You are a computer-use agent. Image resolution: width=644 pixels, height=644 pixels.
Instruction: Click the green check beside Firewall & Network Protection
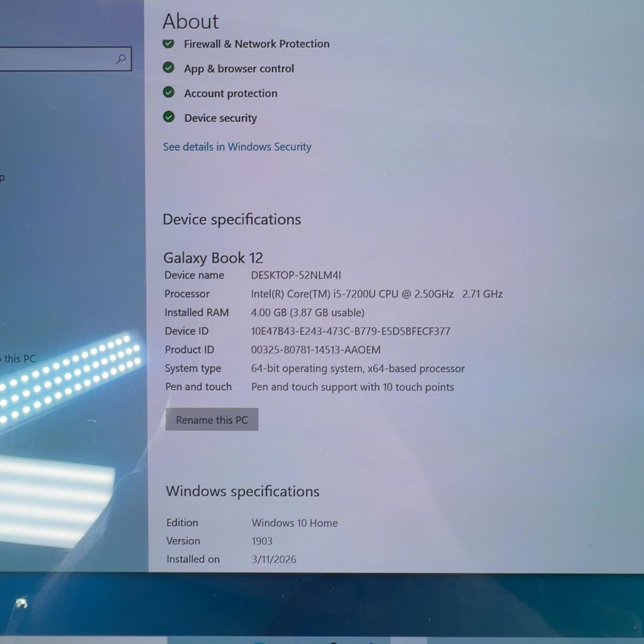pos(169,43)
